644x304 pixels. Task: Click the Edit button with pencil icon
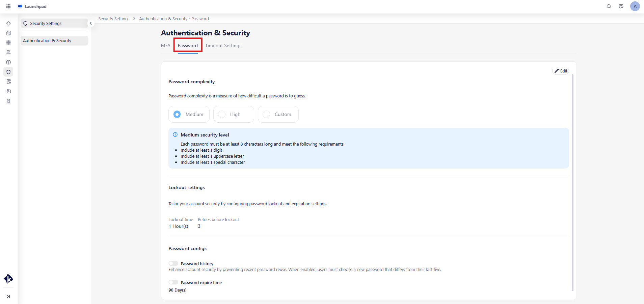[x=561, y=71]
